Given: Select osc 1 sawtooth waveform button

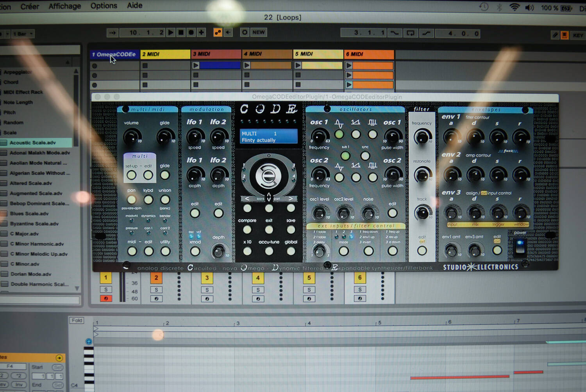Looking at the screenshot, I should (356, 134).
